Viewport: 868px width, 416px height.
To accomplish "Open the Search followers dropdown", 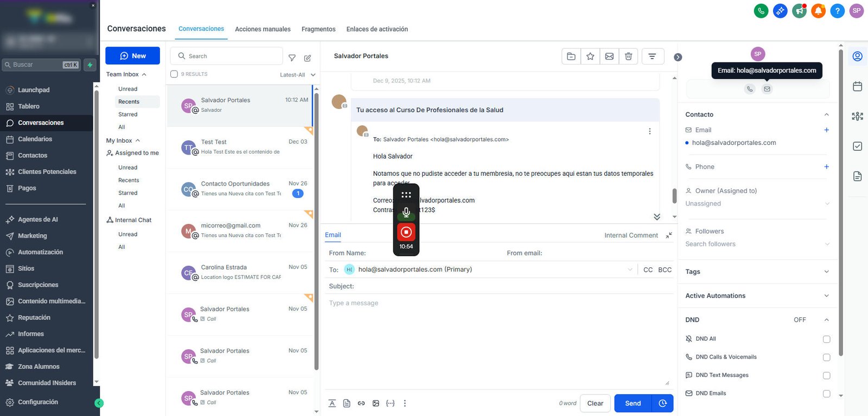I will (x=757, y=244).
